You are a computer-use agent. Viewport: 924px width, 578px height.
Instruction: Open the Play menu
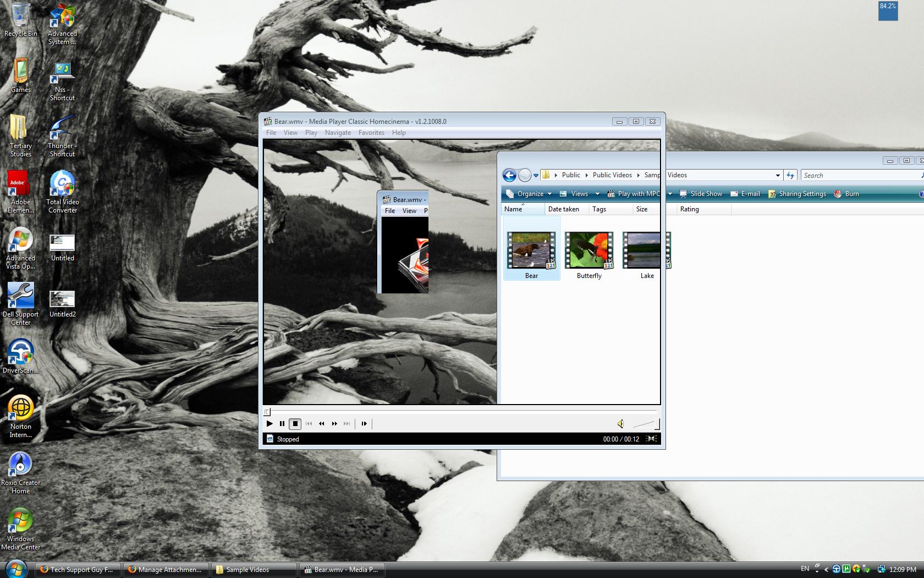coord(311,133)
